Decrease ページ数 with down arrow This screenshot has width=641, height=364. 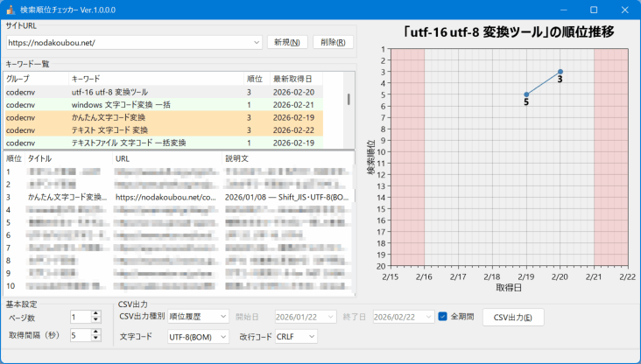point(95,319)
